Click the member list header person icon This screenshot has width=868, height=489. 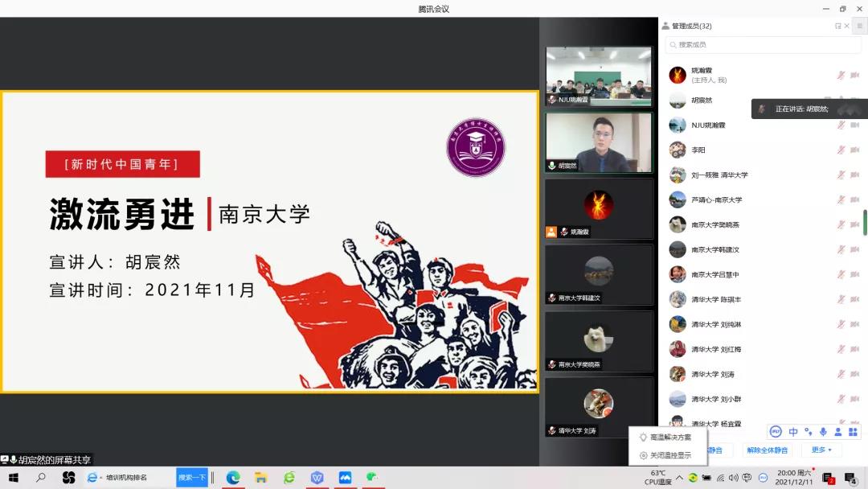(x=666, y=25)
